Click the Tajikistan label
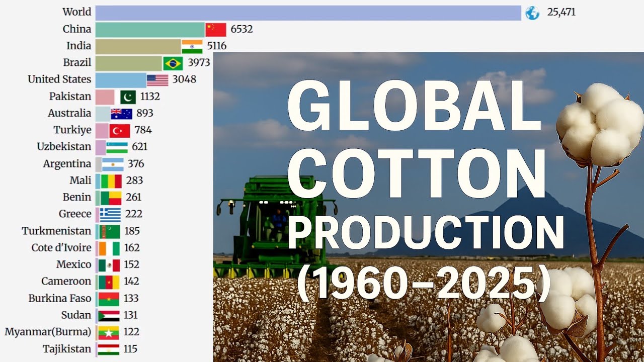Screen dimensions: 644x362 pos(67,349)
